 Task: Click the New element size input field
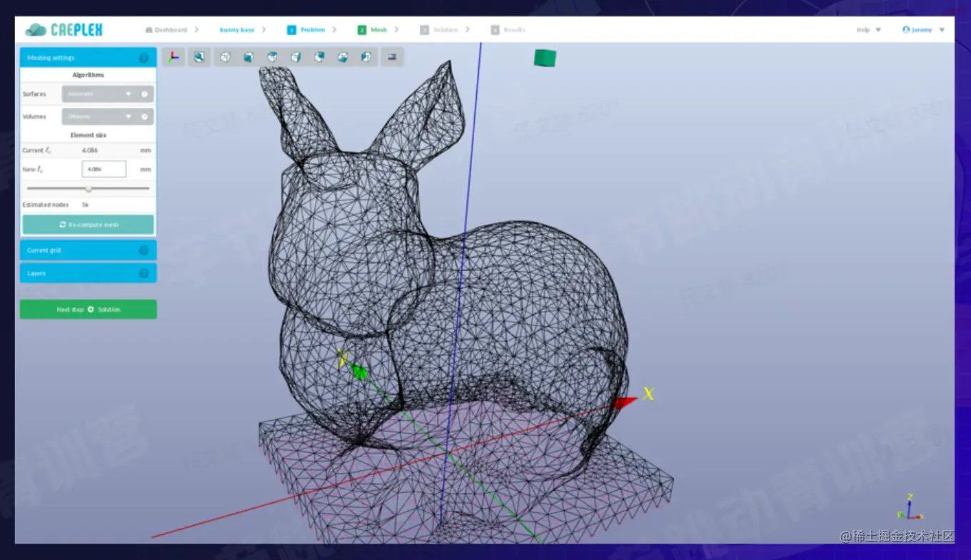tap(104, 169)
